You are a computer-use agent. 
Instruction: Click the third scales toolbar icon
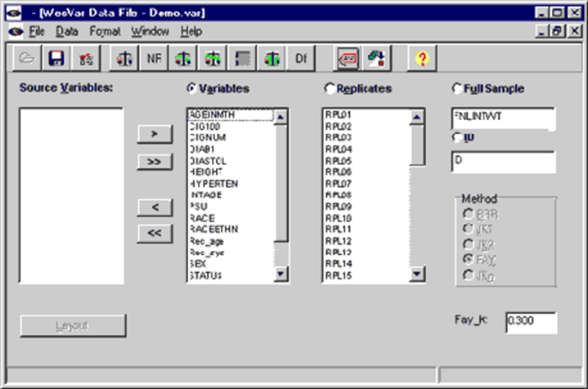[x=213, y=58]
